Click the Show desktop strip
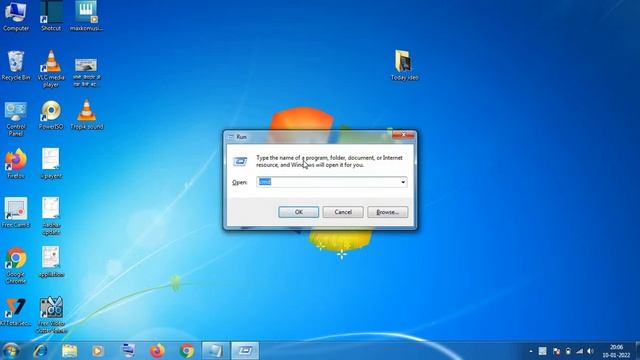The height and width of the screenshot is (360, 640). tap(637, 351)
